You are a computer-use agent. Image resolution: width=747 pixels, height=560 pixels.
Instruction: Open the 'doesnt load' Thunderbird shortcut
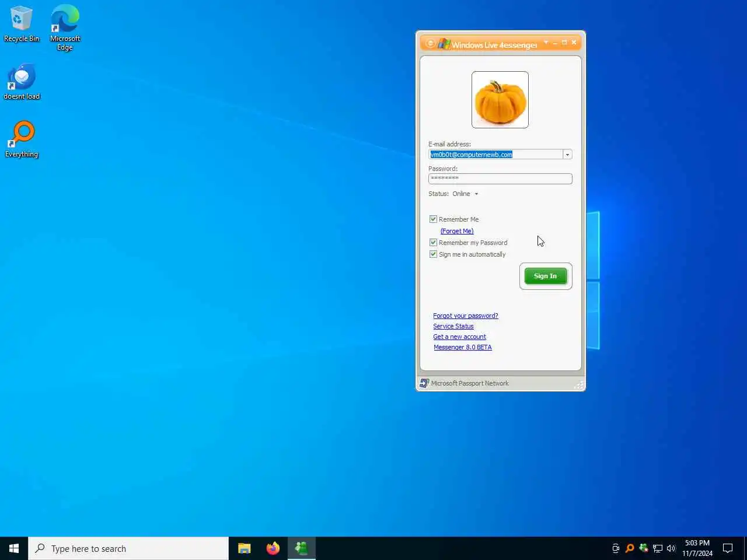click(22, 82)
